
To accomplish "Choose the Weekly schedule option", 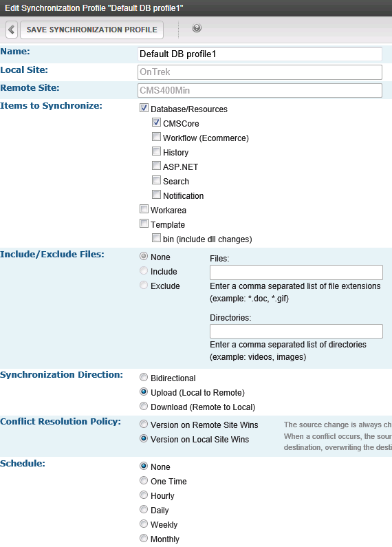I will click(x=144, y=524).
